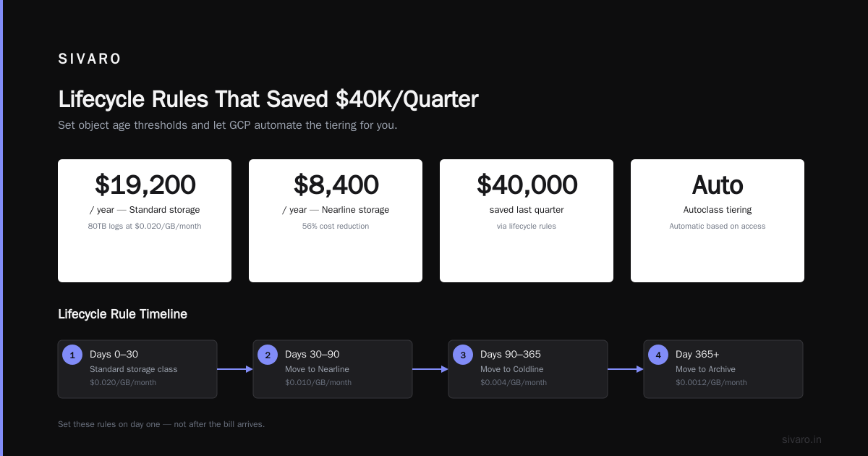Open the sivaro.in link

point(801,439)
